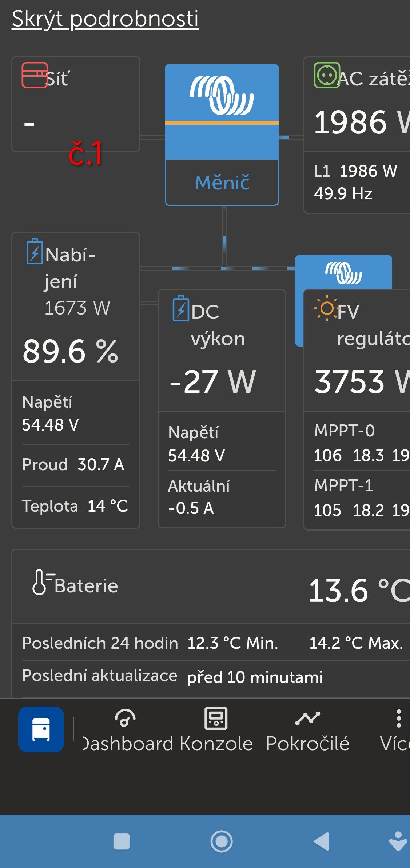Tap the DC výkon battery icon
Screen dimensions: 410x868
pyautogui.click(x=181, y=308)
